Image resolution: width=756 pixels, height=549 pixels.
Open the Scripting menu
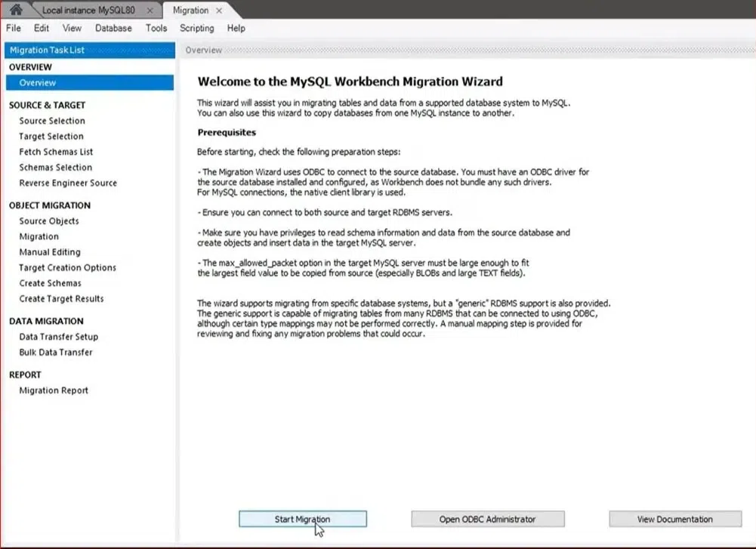(x=196, y=28)
